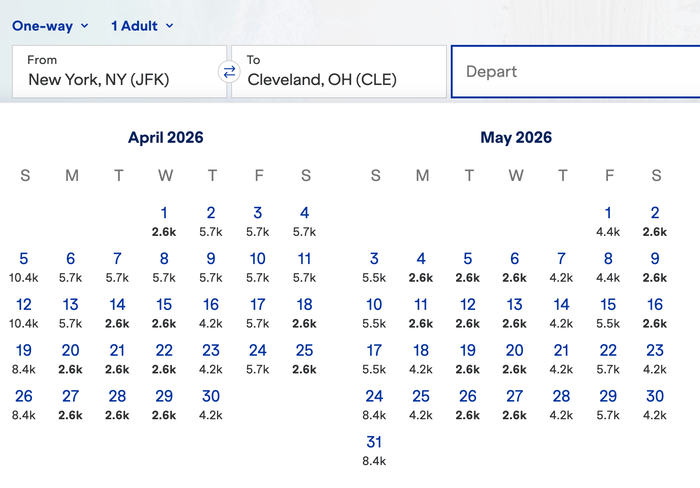This screenshot has width=700, height=488.
Task: Pick April 27 at 2.6k points
Action: click(x=71, y=405)
